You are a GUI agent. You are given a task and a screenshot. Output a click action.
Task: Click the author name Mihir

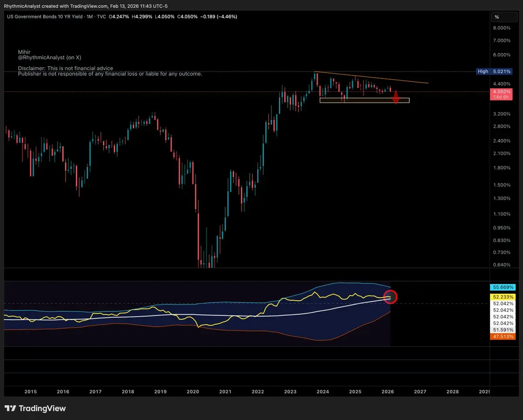24,52
